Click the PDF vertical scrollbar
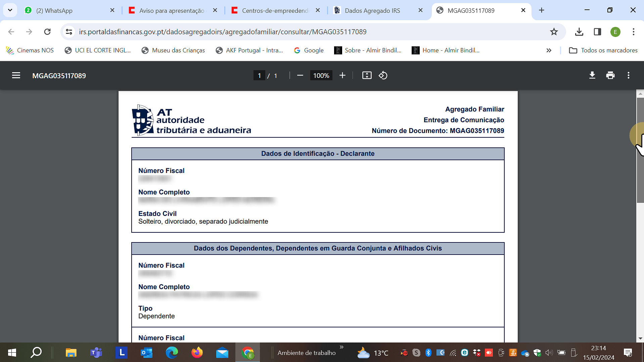 tap(640, 151)
